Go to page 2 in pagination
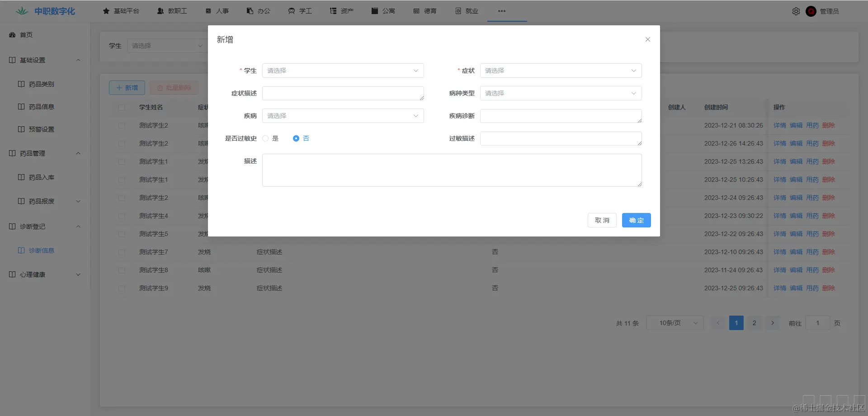This screenshot has height=416, width=868. pyautogui.click(x=754, y=323)
